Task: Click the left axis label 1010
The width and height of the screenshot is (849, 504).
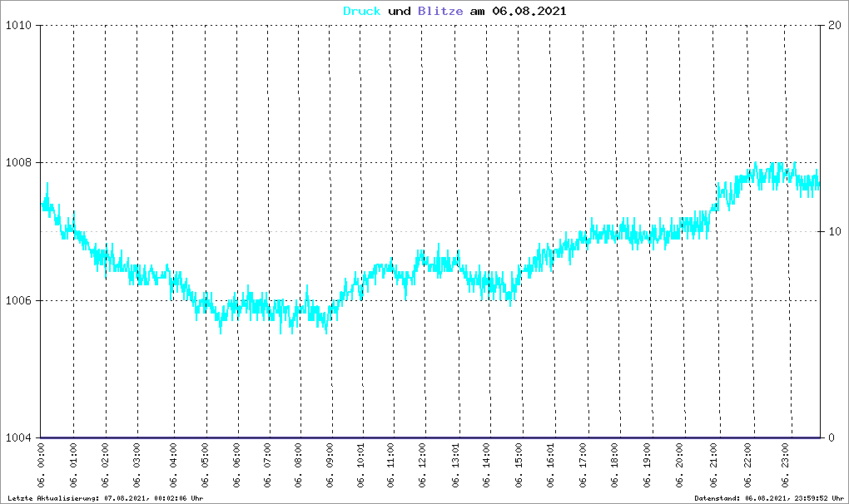Action: [18, 26]
